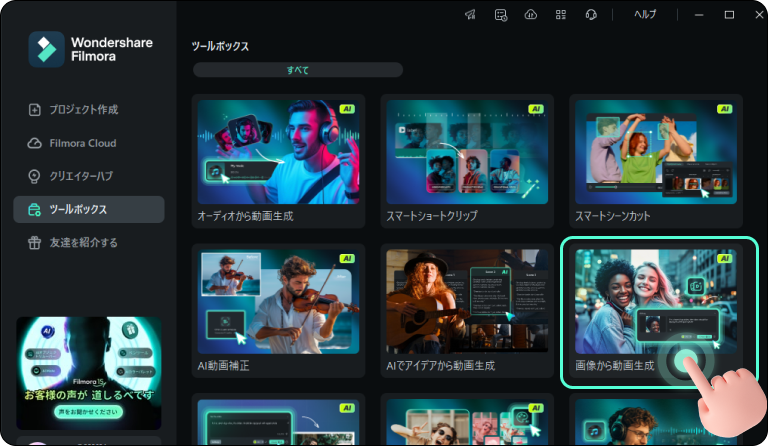Click the gift icon in the promo banner
Image resolution: width=768 pixels, height=446 pixels.
click(128, 329)
